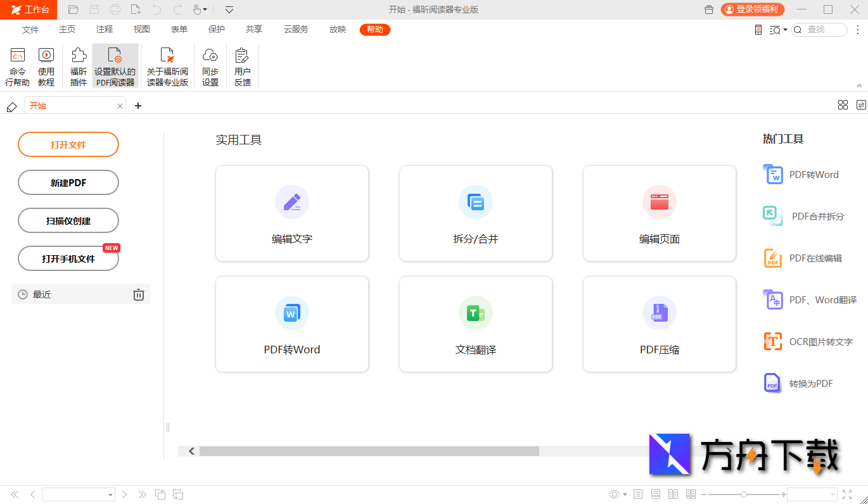Switch to single page layout view
The width and height of the screenshot is (868, 504).
637,494
